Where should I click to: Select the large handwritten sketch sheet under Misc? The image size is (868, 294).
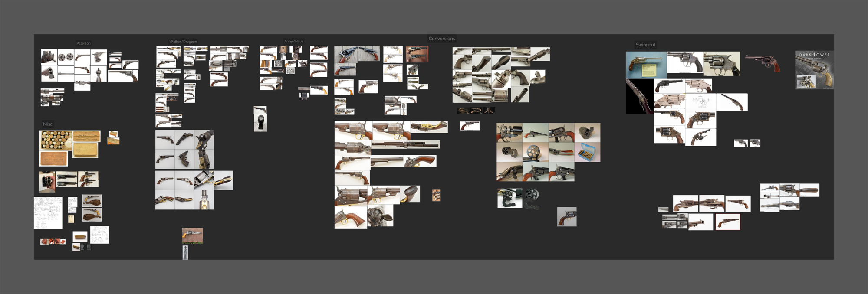tap(48, 213)
